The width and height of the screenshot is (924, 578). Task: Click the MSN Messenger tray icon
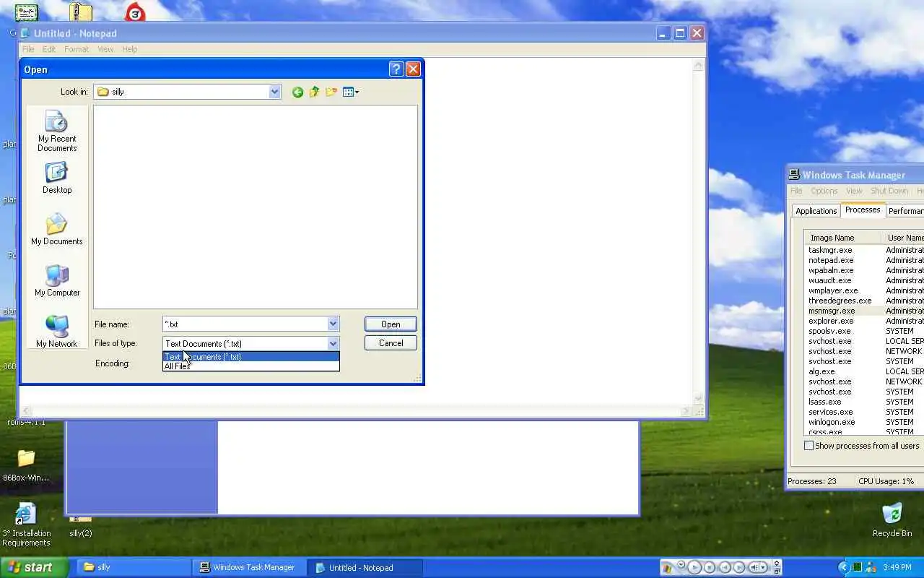[x=871, y=567]
